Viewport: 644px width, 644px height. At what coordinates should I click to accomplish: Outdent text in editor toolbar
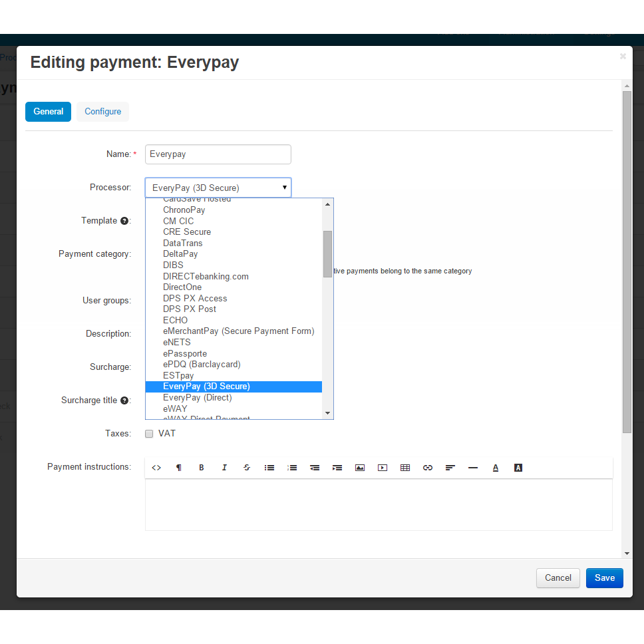(315, 468)
